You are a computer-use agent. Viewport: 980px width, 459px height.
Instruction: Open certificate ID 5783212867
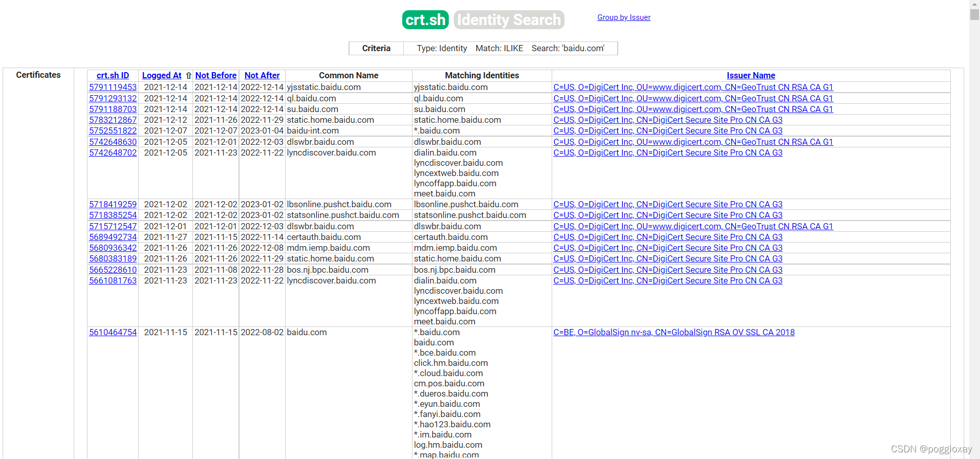[x=113, y=120]
